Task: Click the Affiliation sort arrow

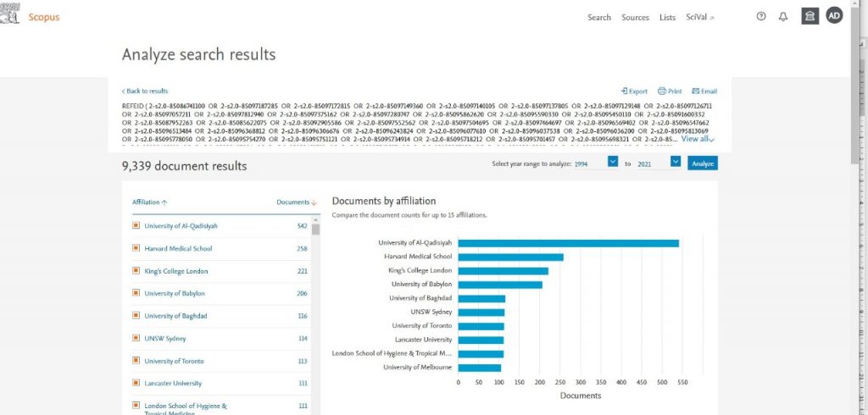Action: tap(164, 202)
